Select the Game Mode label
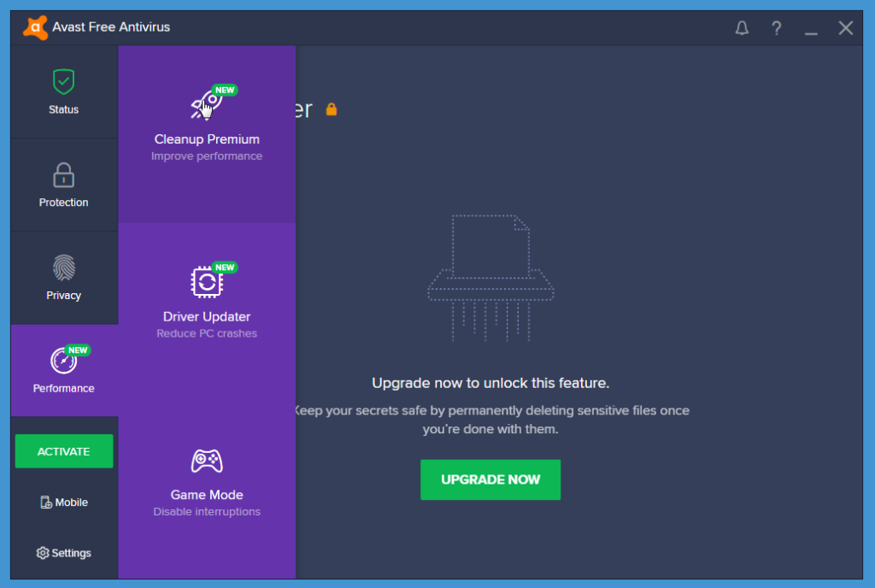The image size is (875, 588). [x=207, y=495]
